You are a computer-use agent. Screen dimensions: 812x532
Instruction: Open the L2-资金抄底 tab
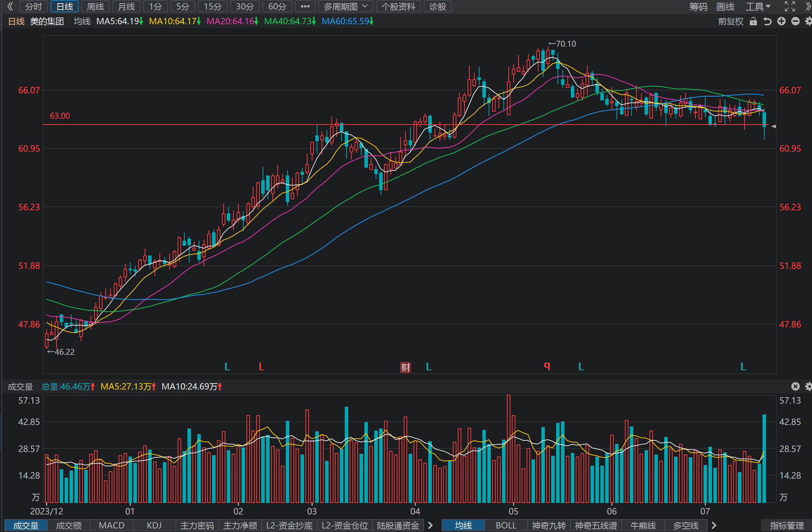(289, 525)
